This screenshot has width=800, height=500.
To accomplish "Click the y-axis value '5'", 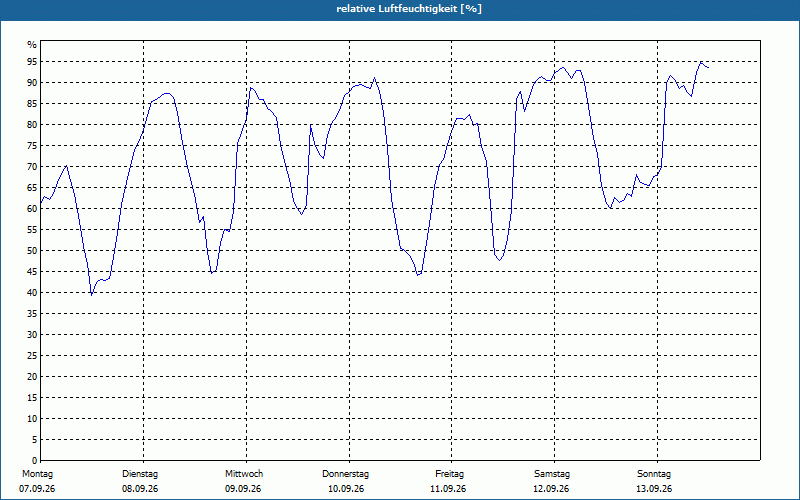I will click(34, 440).
